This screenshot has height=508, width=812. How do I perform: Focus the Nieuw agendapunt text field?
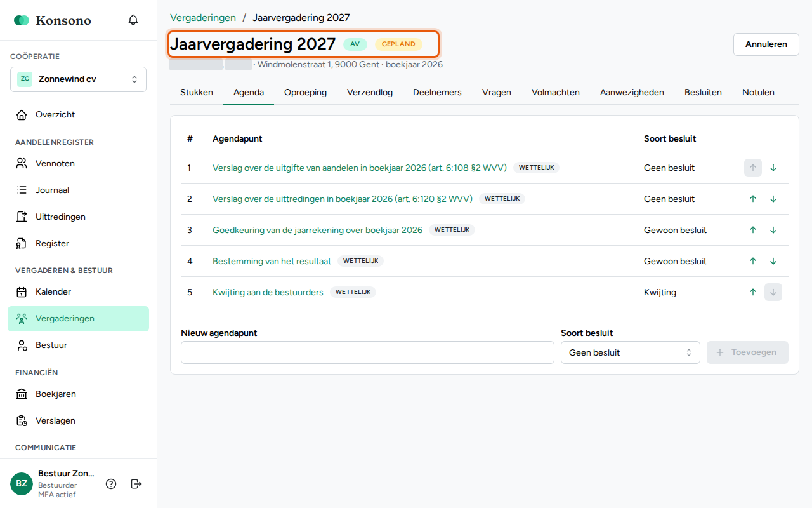point(367,352)
